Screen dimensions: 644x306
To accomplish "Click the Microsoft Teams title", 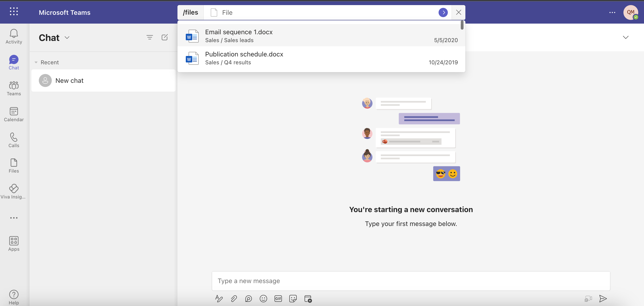I will click(x=64, y=12).
